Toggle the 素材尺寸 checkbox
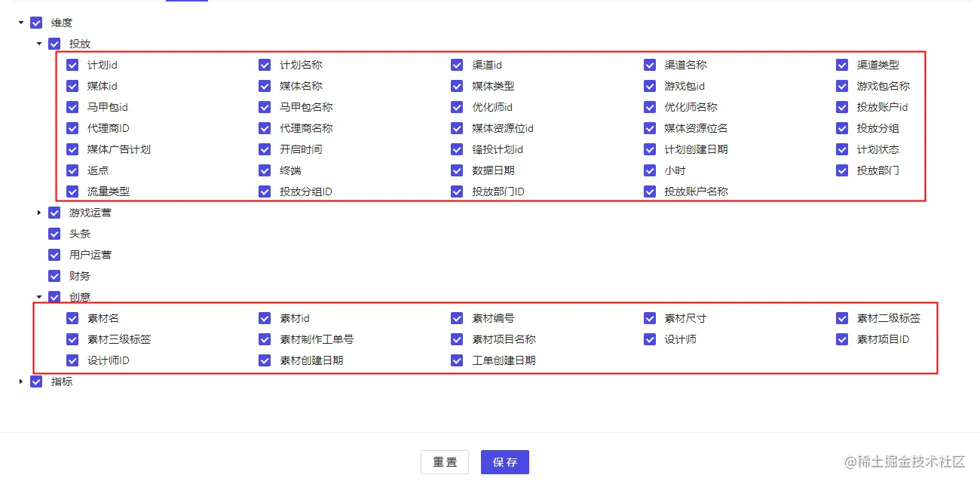The height and width of the screenshot is (484, 980). (650, 318)
